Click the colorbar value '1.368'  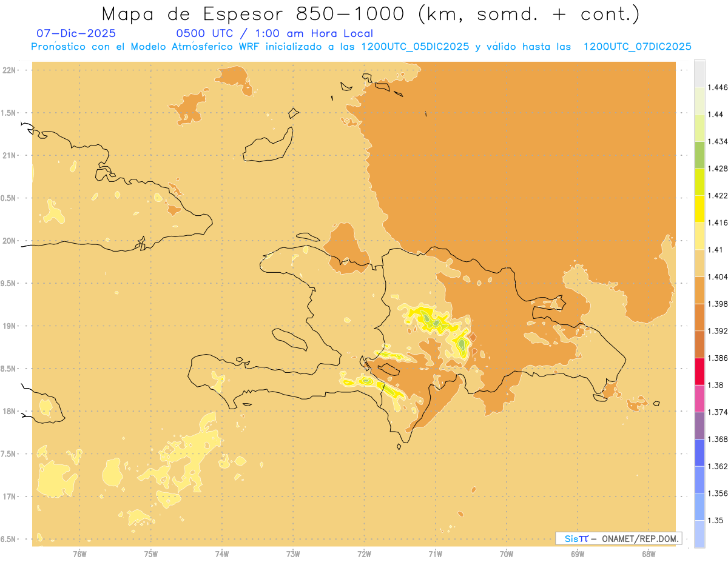pos(717,439)
